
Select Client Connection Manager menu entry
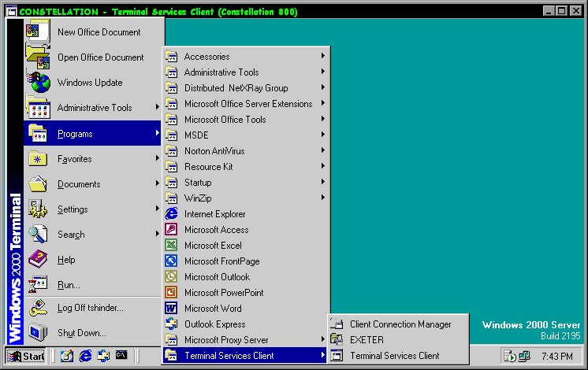click(x=400, y=324)
